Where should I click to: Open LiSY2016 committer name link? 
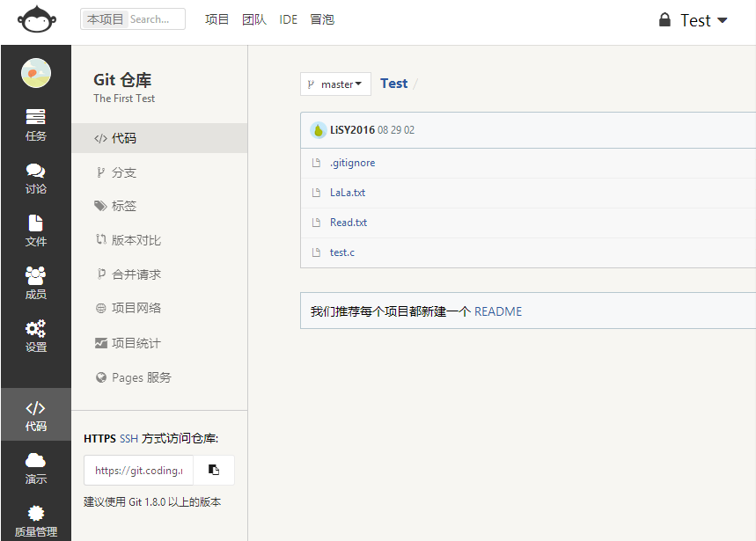[352, 130]
